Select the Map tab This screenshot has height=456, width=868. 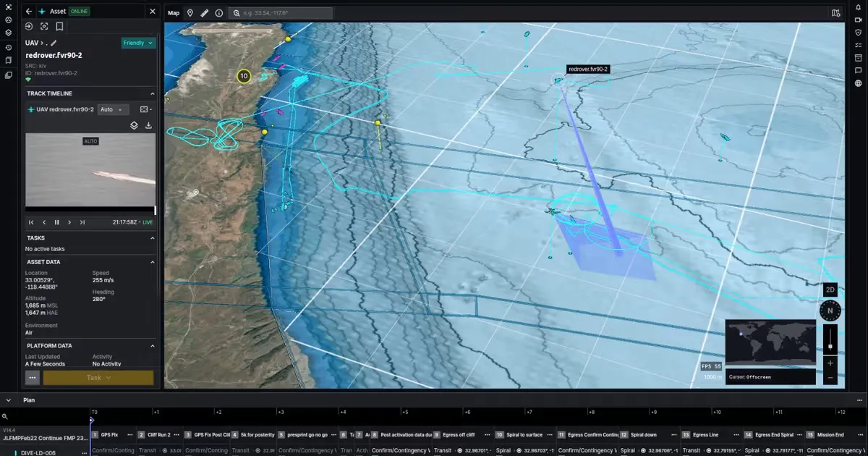(174, 13)
